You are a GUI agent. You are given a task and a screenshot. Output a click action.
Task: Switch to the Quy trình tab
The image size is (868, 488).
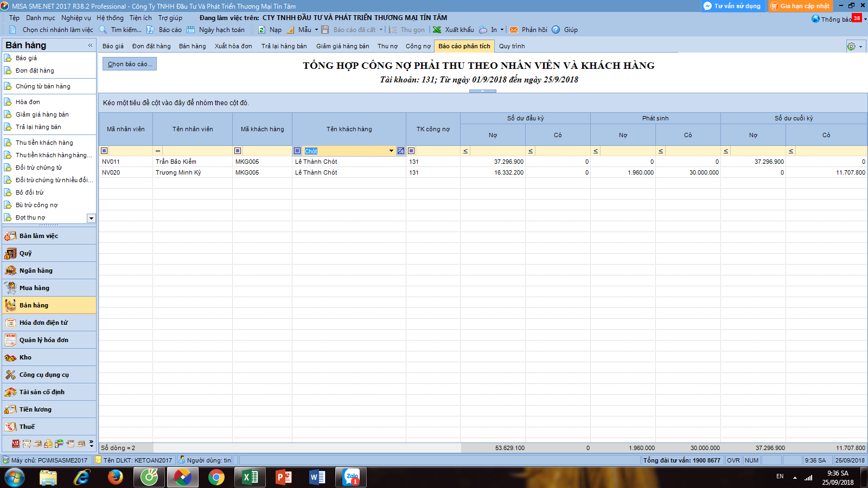tap(512, 46)
